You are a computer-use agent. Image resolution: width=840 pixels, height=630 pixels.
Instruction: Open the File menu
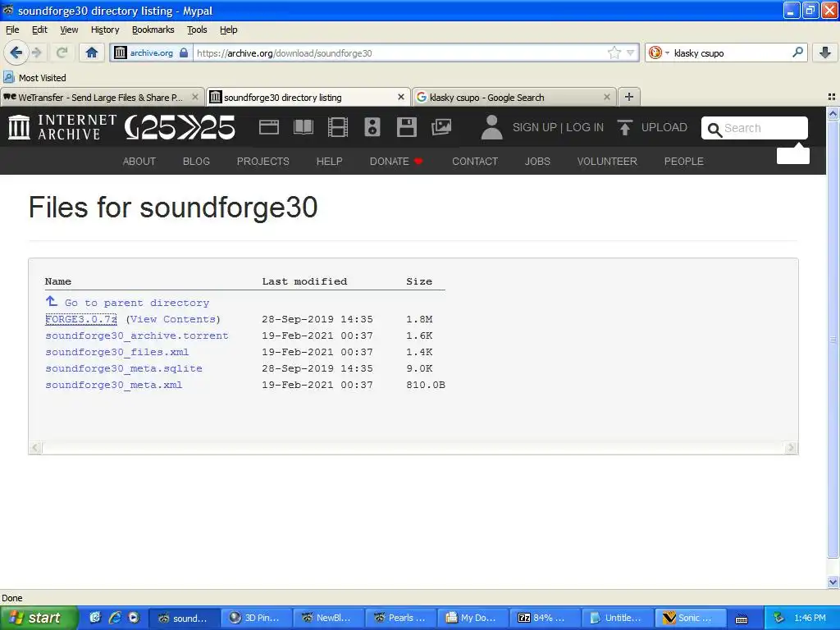point(12,30)
